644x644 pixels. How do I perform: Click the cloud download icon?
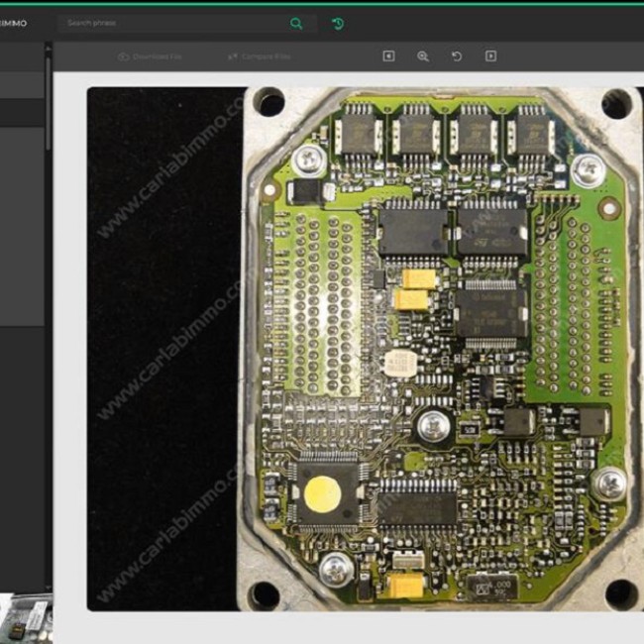tap(124, 56)
